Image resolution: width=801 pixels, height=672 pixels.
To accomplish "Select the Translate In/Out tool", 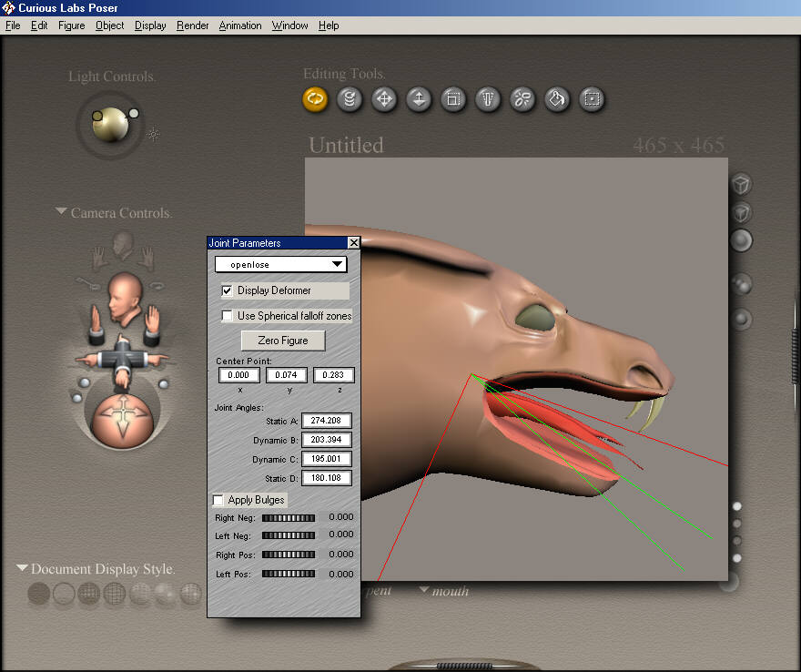I will point(419,99).
